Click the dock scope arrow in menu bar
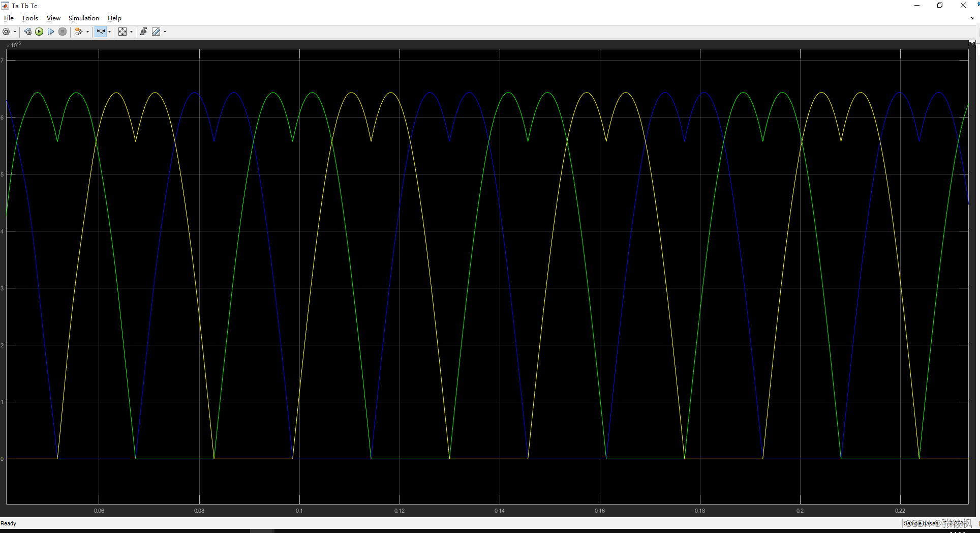Viewport: 980px width, 533px height. 972,18
